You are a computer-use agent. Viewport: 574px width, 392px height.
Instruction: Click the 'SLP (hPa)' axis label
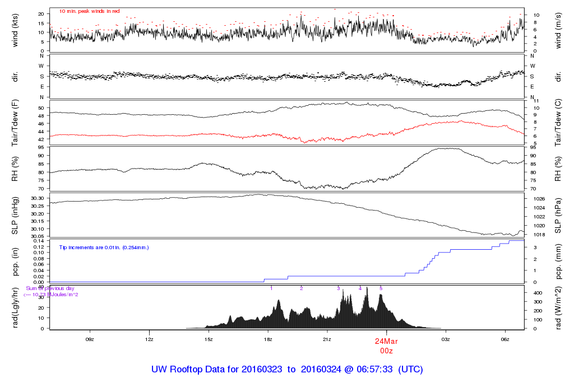558,216
